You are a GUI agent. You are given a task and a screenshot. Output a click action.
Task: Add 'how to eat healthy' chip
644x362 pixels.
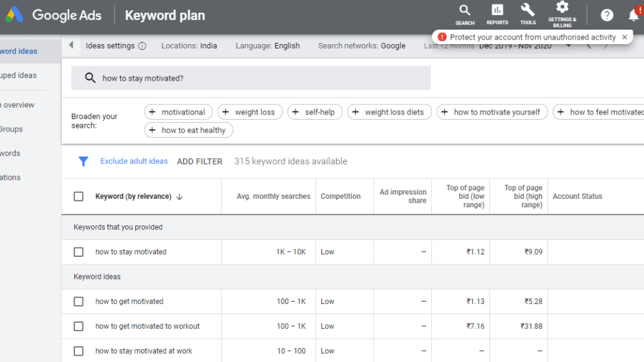click(x=189, y=130)
